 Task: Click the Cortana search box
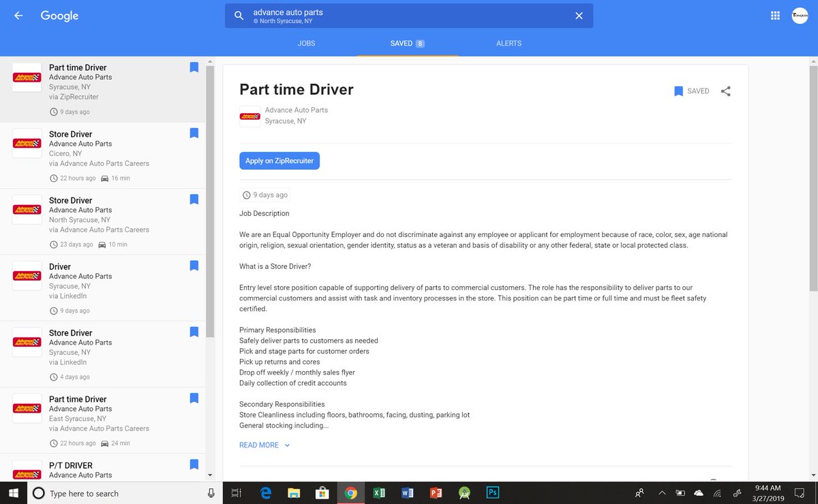click(x=125, y=493)
